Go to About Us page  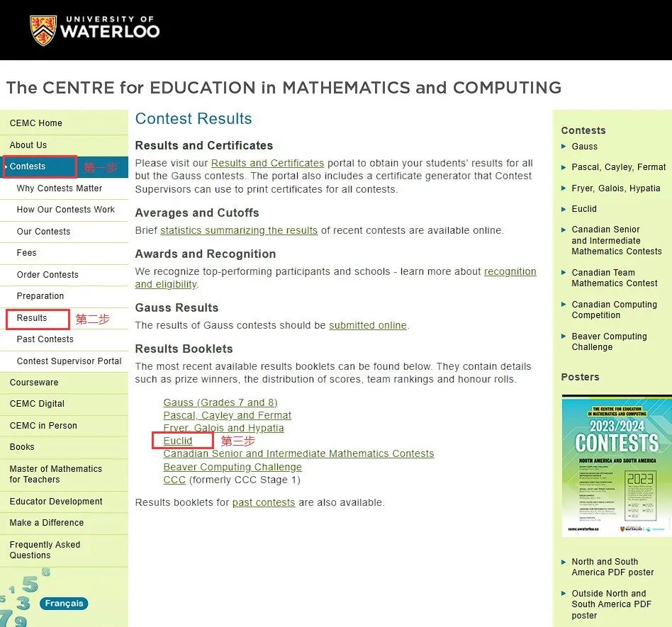[28, 145]
